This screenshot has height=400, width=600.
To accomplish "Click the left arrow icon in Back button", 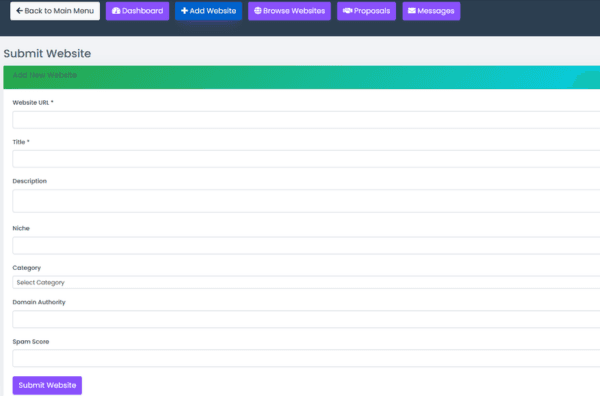I will [x=19, y=11].
